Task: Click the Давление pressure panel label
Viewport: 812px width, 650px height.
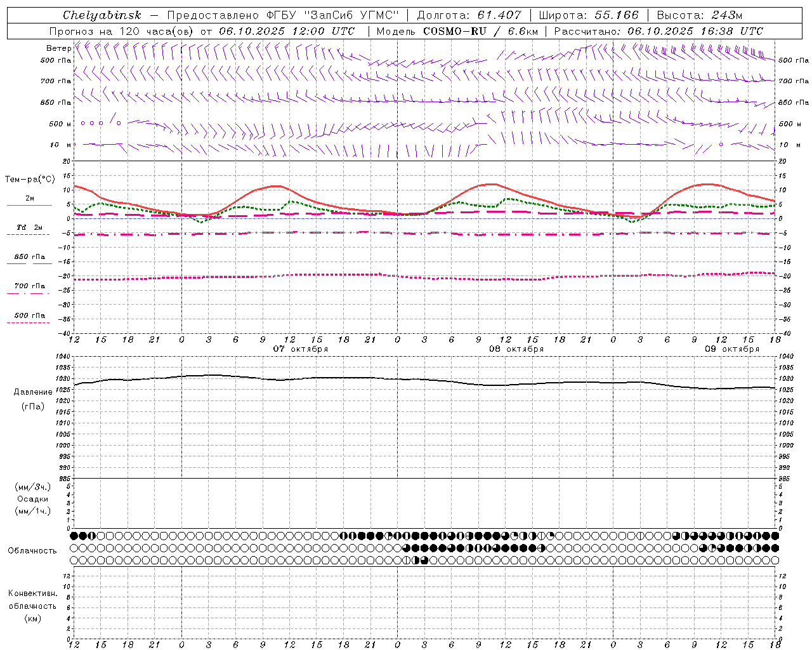Action: tap(33, 392)
